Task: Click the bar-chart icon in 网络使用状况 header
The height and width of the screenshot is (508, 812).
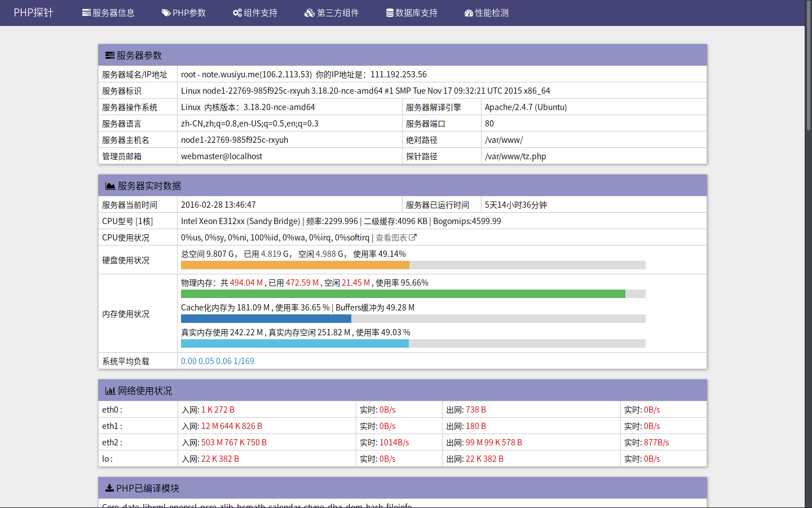Action: 110,391
